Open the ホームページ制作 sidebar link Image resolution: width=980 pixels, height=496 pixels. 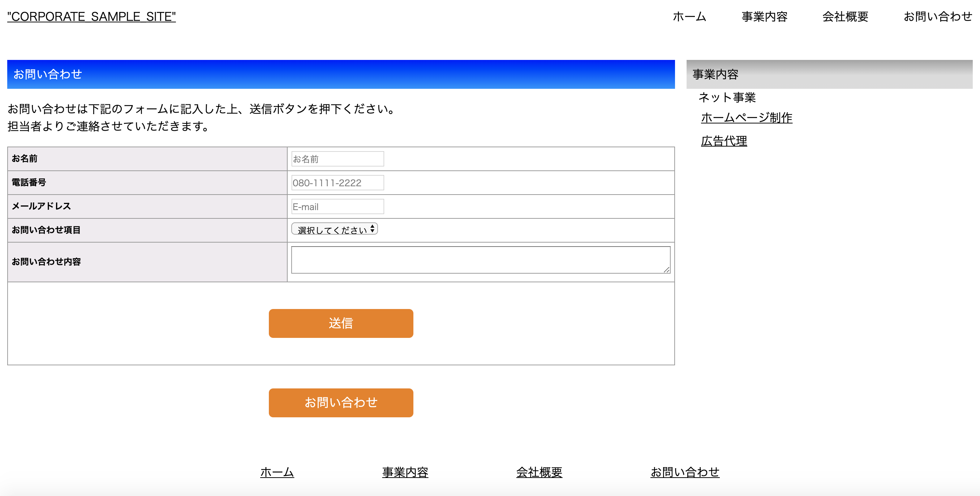pos(746,118)
